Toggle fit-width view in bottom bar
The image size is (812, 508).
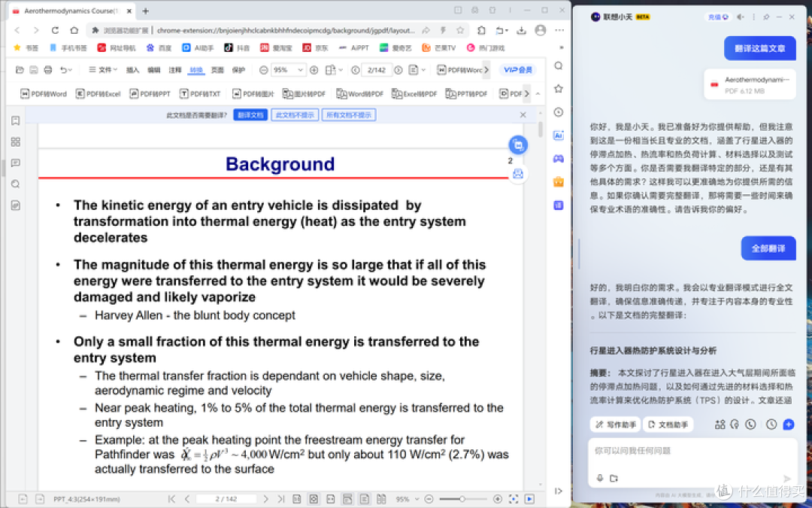click(330, 499)
